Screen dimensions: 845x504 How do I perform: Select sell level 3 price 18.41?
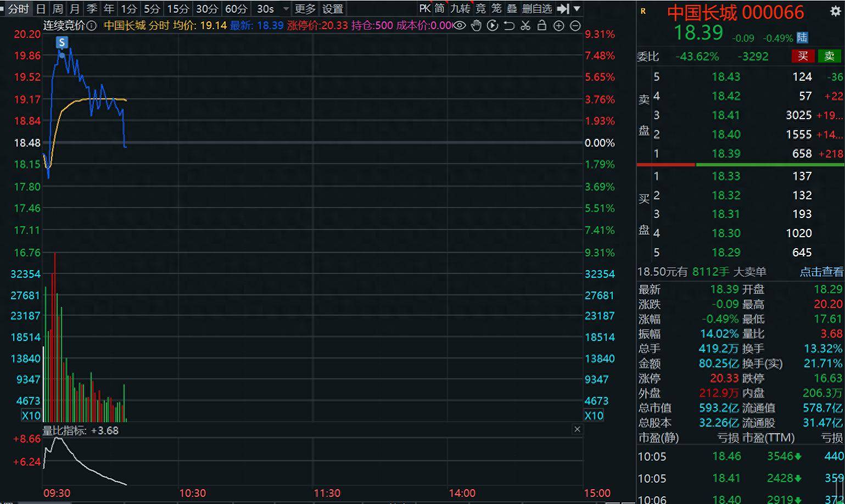pos(726,115)
